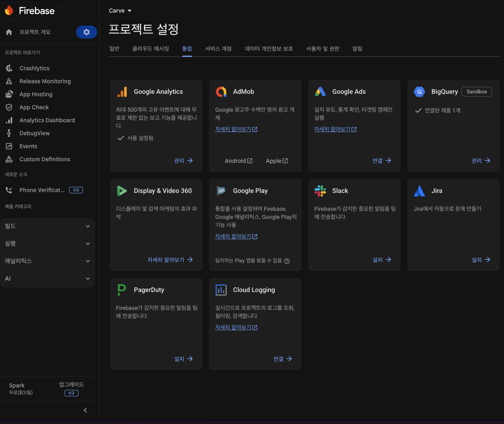The width and height of the screenshot is (504, 424).
Task: Click 연결 on the Google Ads card
Action: [x=382, y=161]
